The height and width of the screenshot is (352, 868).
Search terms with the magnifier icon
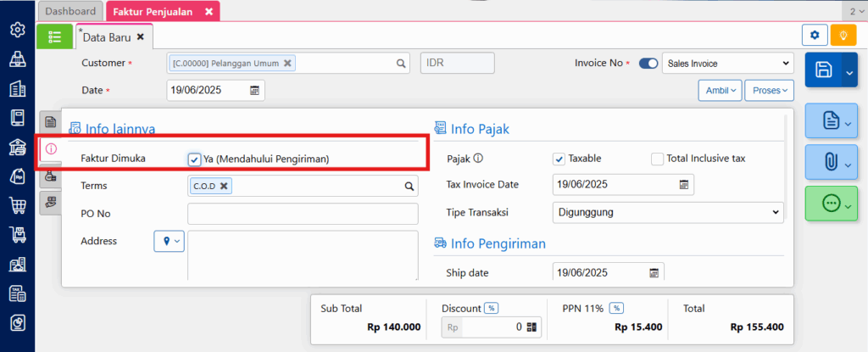(x=409, y=187)
